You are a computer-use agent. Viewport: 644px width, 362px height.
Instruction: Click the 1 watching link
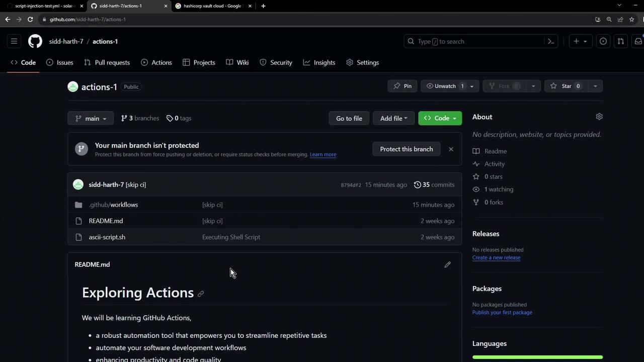click(x=493, y=189)
